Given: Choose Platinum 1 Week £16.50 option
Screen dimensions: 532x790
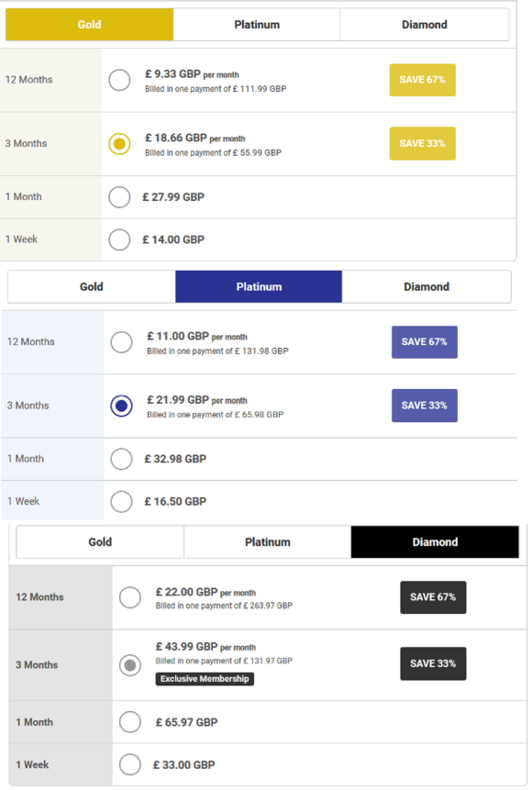Looking at the screenshot, I should [x=121, y=501].
